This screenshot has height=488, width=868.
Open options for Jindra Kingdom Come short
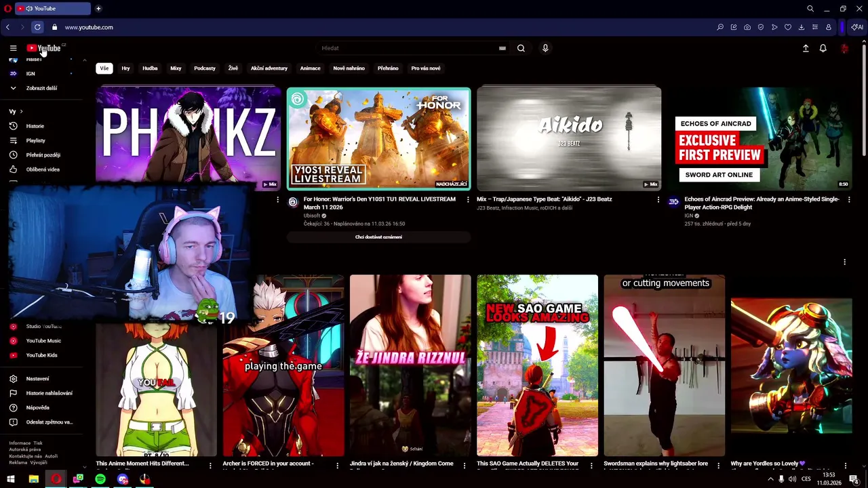(x=465, y=466)
